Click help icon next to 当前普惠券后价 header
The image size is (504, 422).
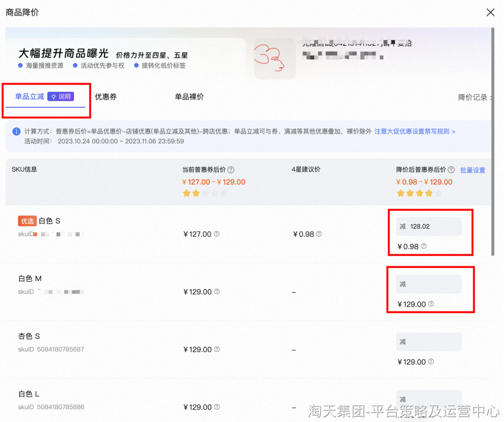[x=231, y=170]
